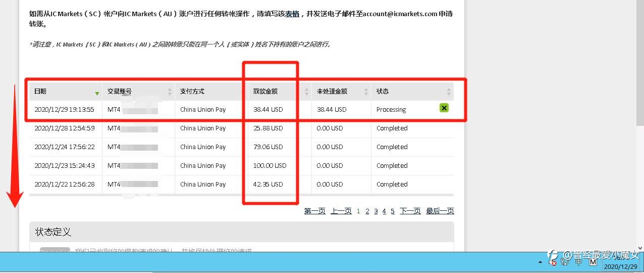Open the 表格 form link
This screenshot has height=273, width=644.
pyautogui.click(x=292, y=14)
